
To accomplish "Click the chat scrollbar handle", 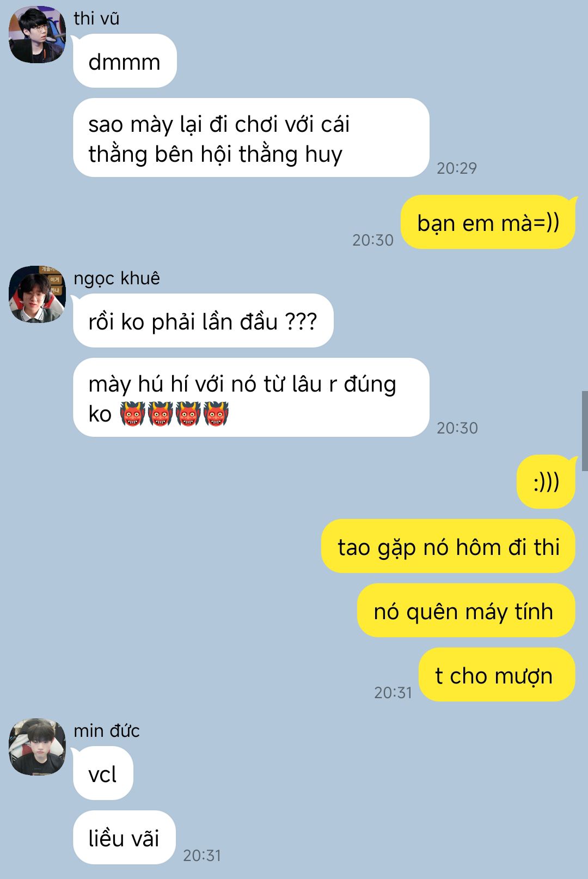I will tap(585, 431).
